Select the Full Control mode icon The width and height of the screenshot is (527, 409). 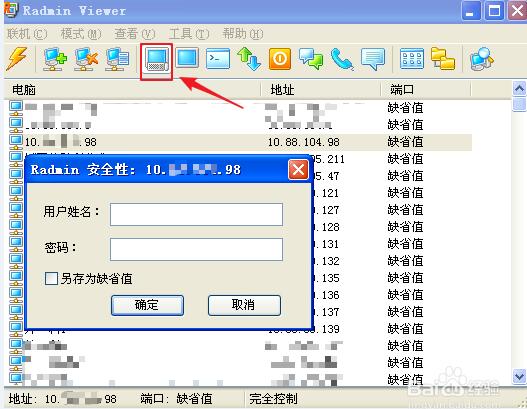(x=157, y=60)
